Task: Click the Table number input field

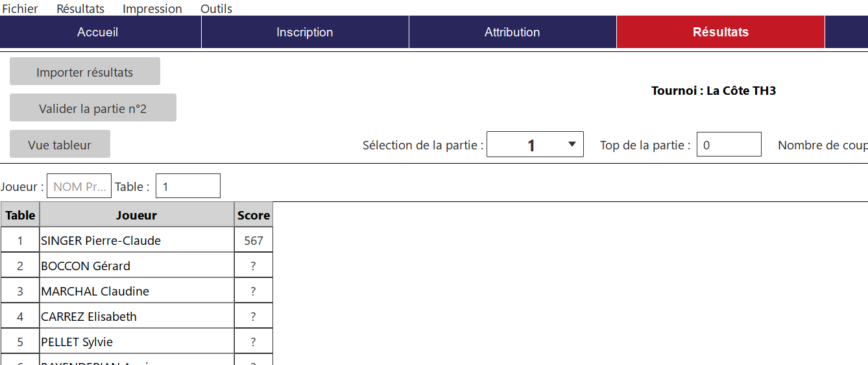Action: pos(187,186)
